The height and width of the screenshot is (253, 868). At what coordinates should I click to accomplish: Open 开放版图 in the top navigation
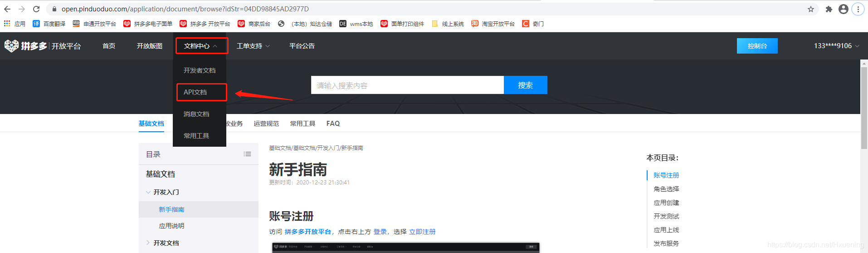click(x=150, y=46)
